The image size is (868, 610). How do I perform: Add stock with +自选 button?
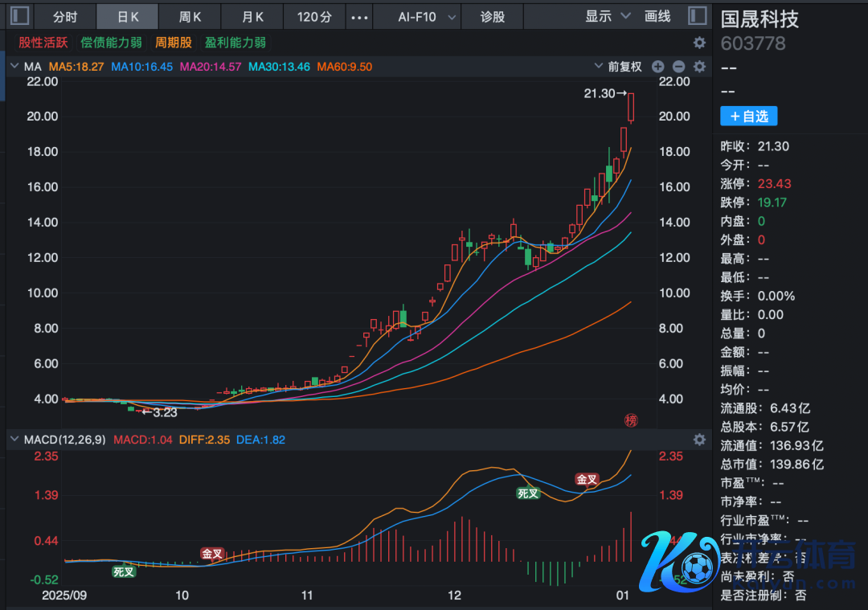tap(748, 117)
